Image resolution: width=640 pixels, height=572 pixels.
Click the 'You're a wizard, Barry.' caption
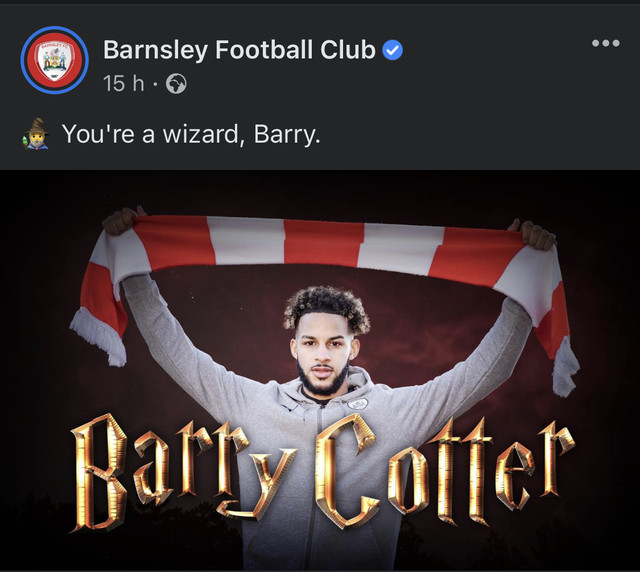coord(191,134)
